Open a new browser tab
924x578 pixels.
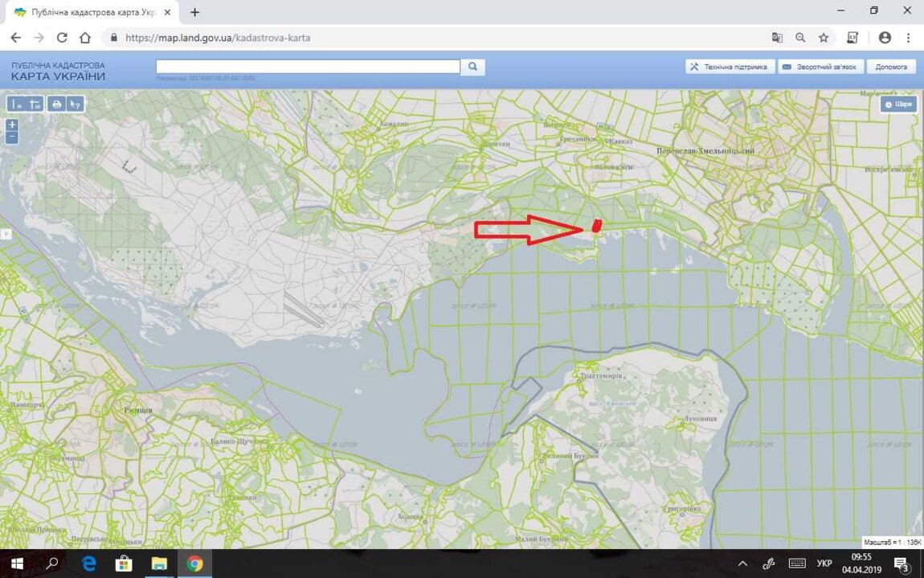pos(194,12)
